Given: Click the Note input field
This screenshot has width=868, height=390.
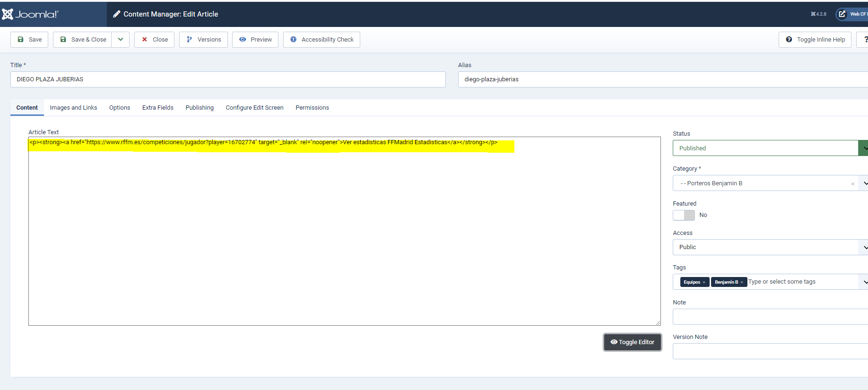Looking at the screenshot, I should 770,317.
